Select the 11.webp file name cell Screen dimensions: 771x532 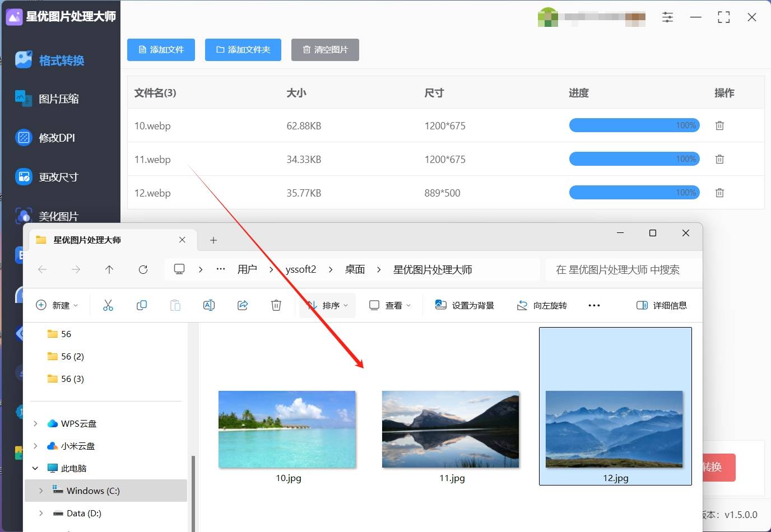[152, 160]
